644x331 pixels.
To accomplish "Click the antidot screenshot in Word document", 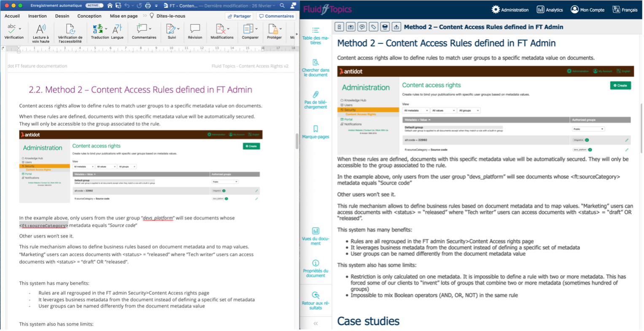I will [141, 166].
